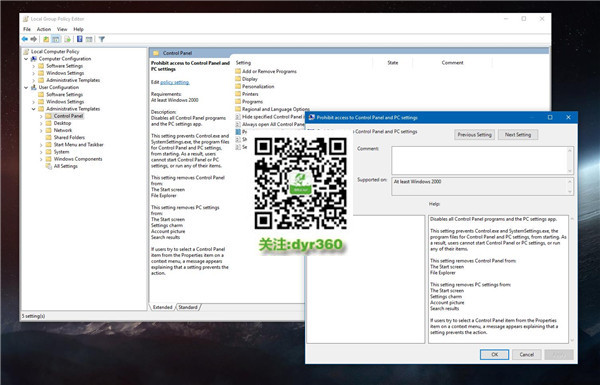Open the View menu
Image resolution: width=600 pixels, height=385 pixels.
pyautogui.click(x=62, y=29)
